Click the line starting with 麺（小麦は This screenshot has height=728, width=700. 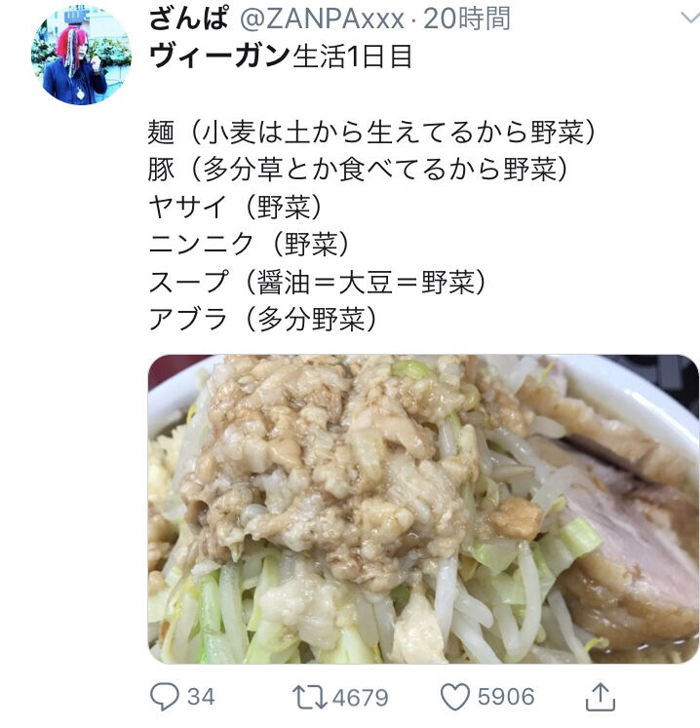click(371, 132)
